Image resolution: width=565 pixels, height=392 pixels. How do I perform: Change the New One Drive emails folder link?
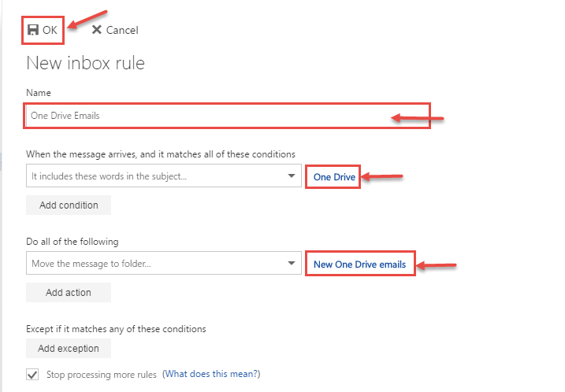click(359, 264)
